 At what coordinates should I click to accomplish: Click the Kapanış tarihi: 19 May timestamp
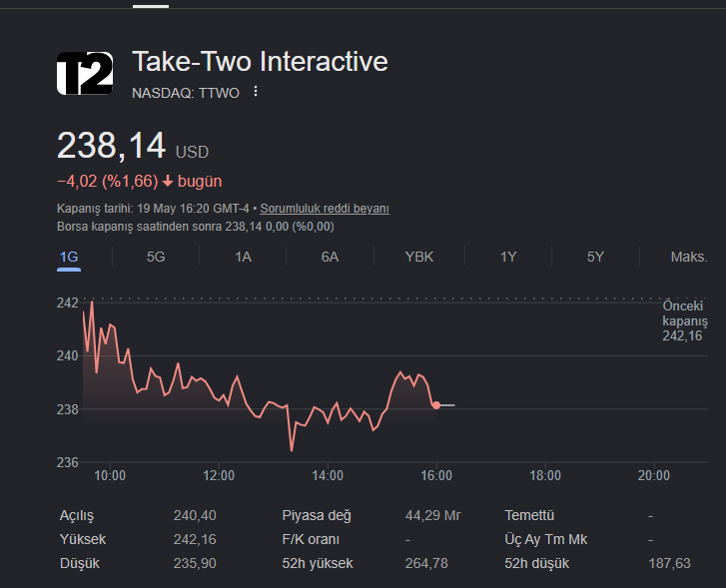(153, 209)
